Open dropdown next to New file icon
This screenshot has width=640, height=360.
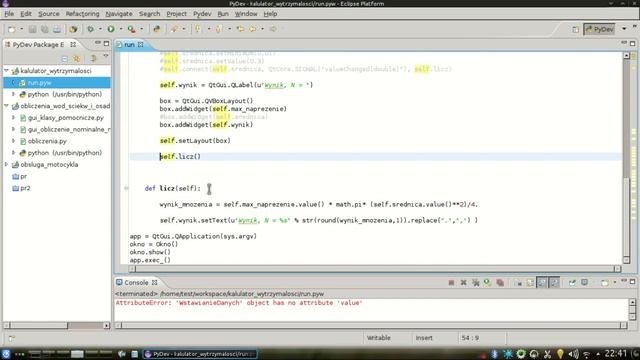point(21,29)
